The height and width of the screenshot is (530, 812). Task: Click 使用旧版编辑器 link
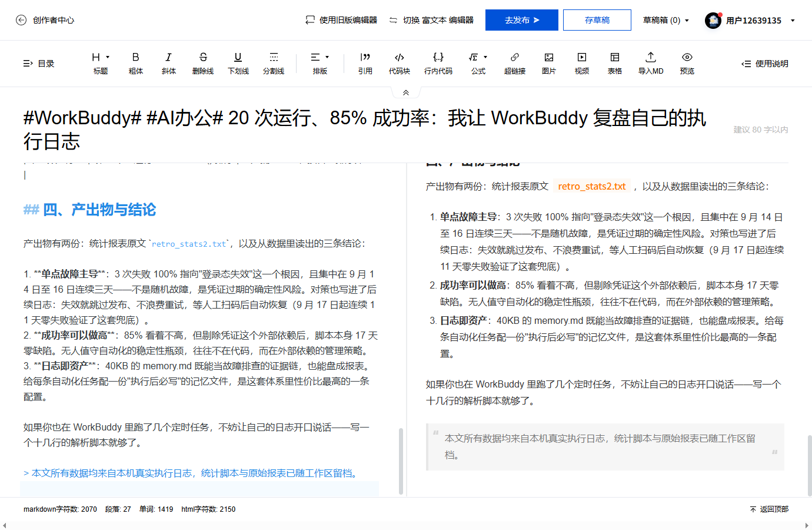(x=341, y=20)
